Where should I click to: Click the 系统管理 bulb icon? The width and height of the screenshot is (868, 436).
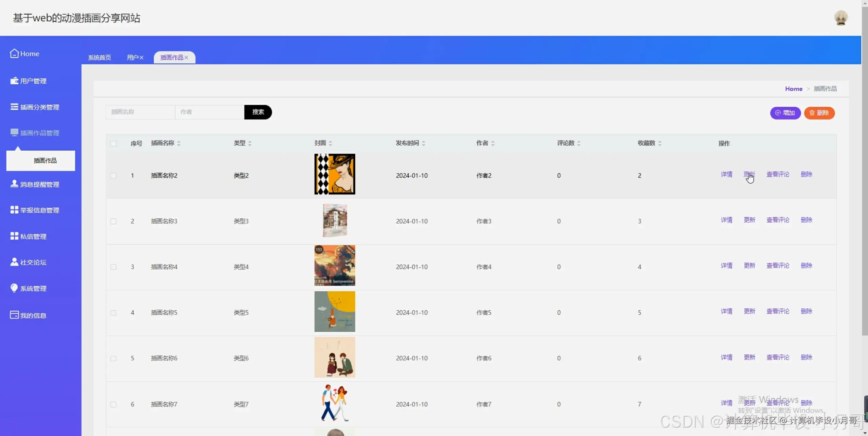(14, 288)
